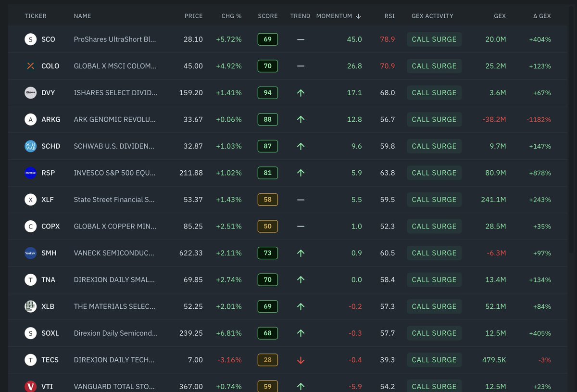The height and width of the screenshot is (392, 577).
Task: Click the CALL SURGE badge for VTI
Action: 434,386
